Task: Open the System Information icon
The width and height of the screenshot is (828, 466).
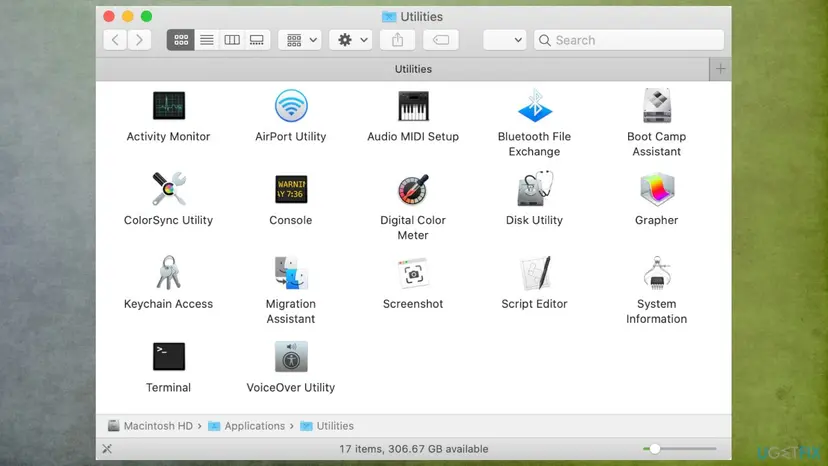Action: point(657,273)
